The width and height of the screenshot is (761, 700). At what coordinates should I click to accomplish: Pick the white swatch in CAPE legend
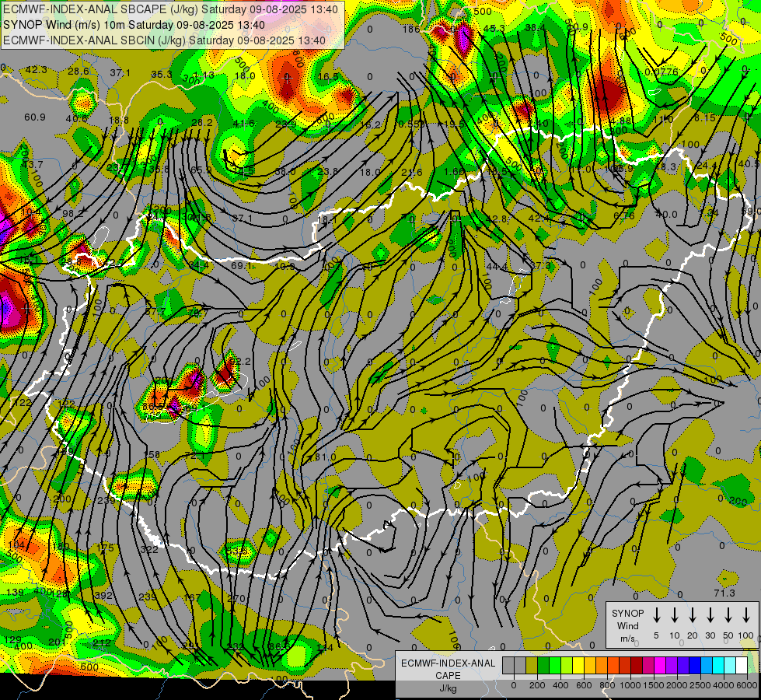click(742, 666)
